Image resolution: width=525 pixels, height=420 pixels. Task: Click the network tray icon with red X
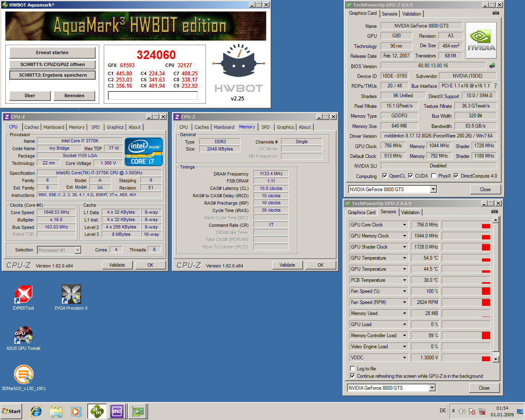click(x=482, y=411)
